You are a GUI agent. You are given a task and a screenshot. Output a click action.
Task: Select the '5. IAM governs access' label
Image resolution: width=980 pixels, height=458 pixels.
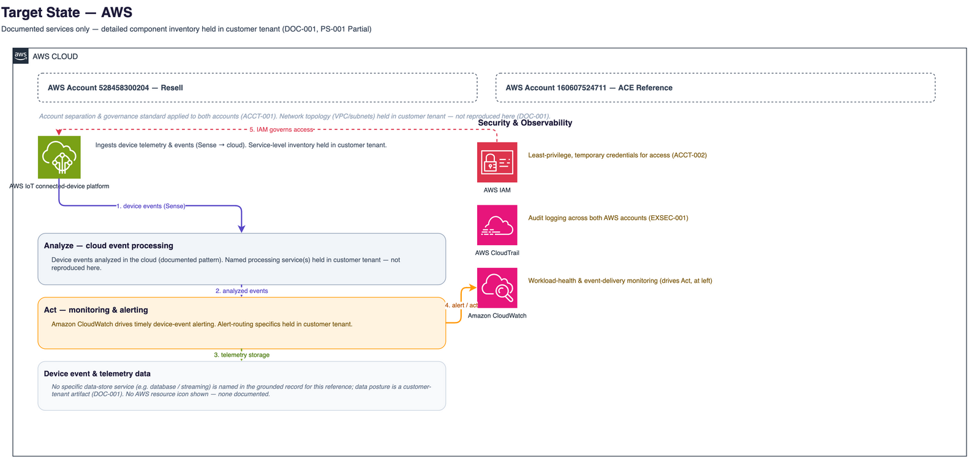coord(281,130)
